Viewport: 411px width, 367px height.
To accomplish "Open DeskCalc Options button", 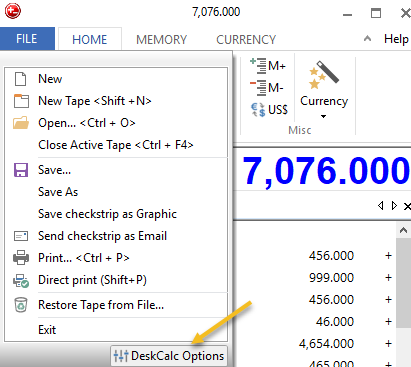I will pyautogui.click(x=169, y=356).
